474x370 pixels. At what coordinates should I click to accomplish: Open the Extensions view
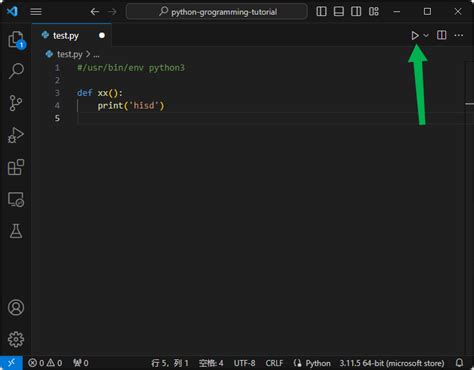point(16,167)
